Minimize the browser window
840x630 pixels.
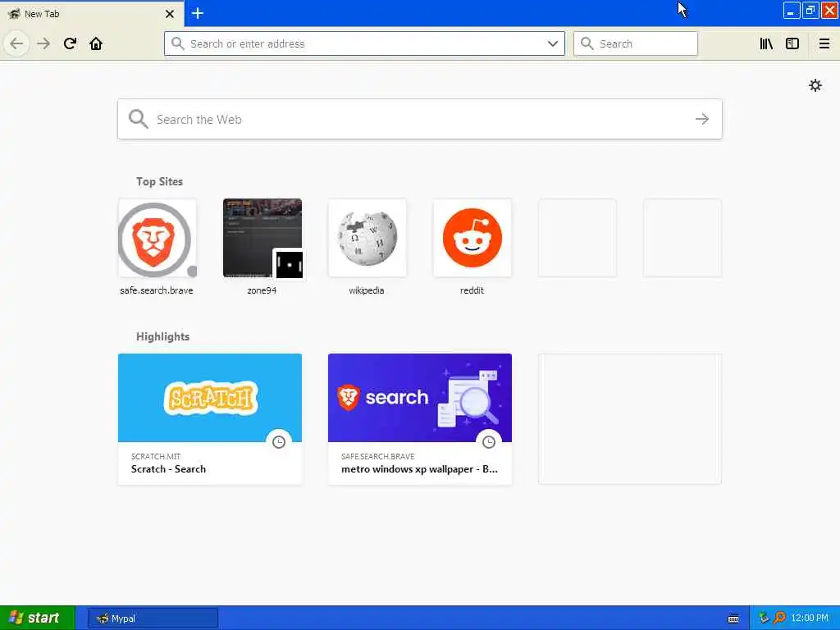tap(792, 11)
